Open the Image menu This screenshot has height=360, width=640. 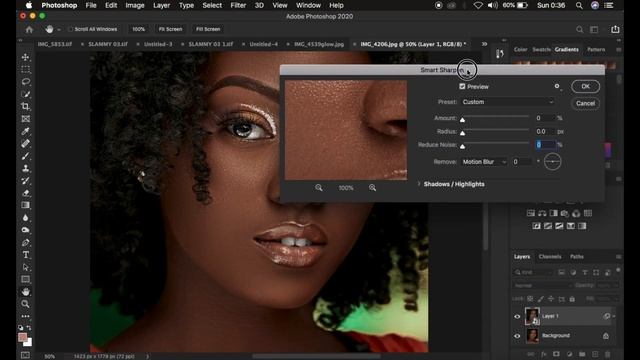coord(135,5)
